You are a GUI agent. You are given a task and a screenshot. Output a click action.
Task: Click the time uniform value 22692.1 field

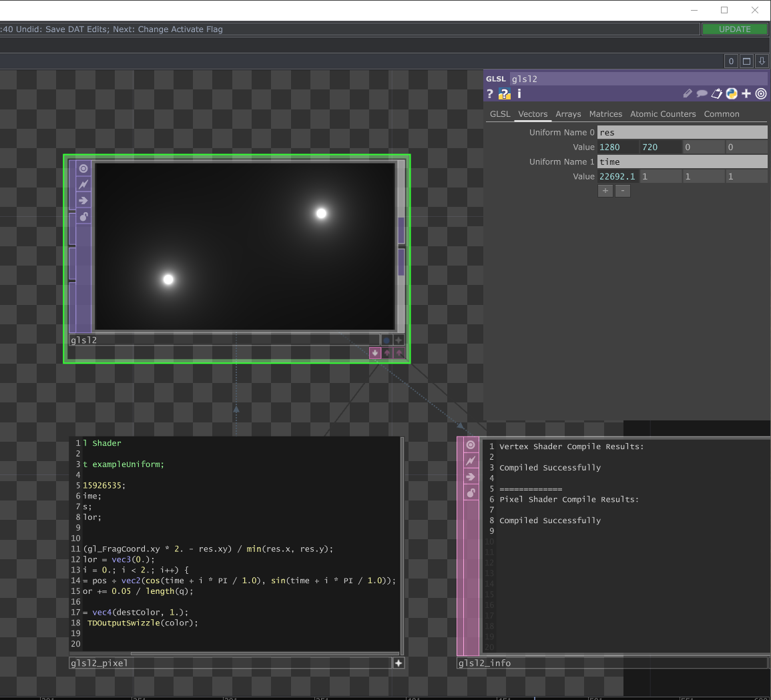(617, 177)
